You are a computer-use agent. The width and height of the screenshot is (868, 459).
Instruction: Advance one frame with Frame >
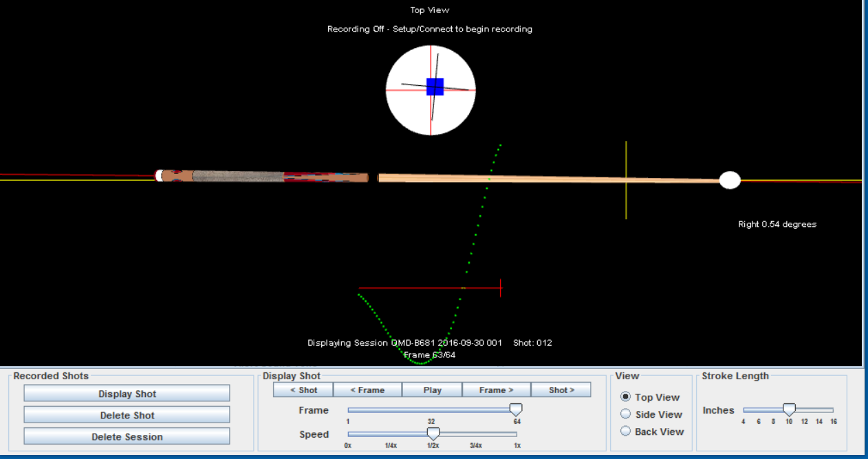(496, 390)
